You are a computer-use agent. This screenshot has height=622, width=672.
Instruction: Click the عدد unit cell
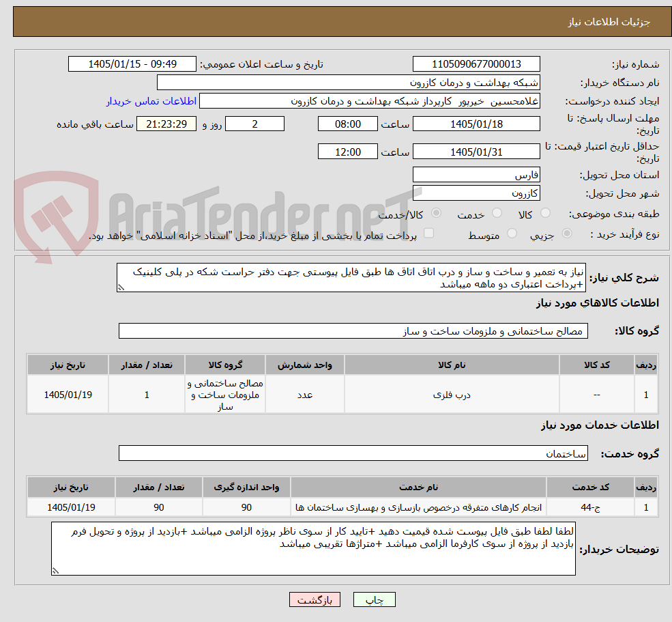coord(305,395)
